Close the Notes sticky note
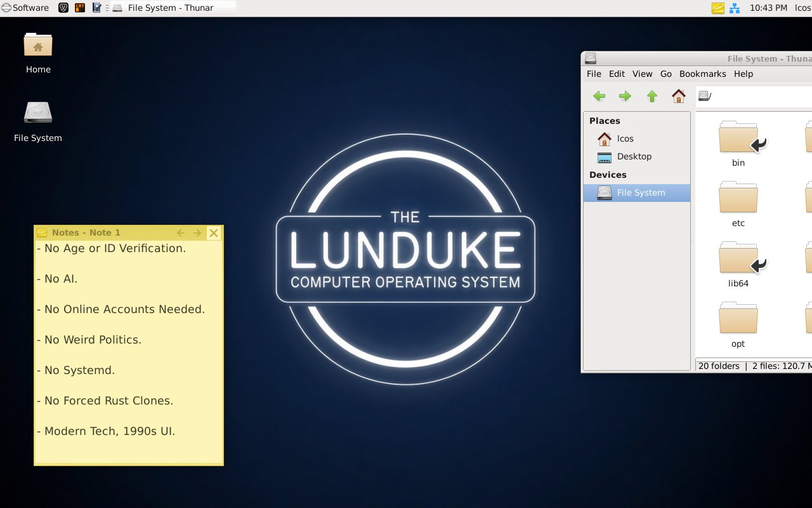This screenshot has height=508, width=812. [214, 233]
